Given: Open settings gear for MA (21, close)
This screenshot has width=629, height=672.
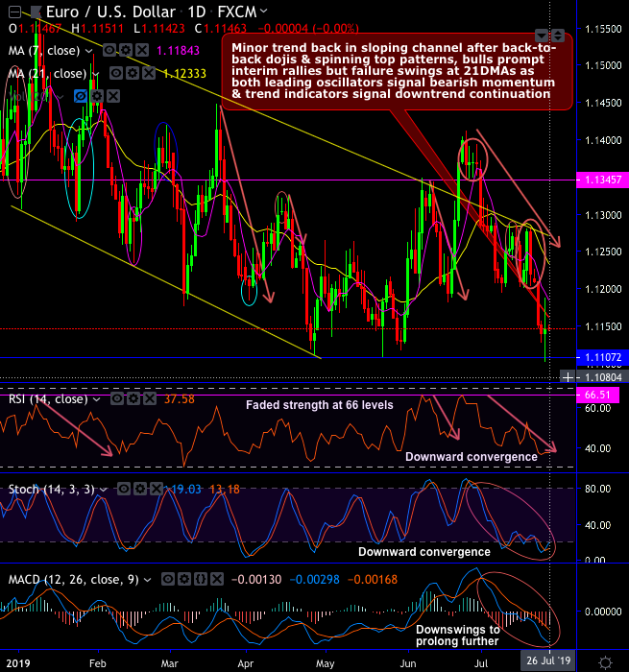Looking at the screenshot, I should [x=133, y=73].
